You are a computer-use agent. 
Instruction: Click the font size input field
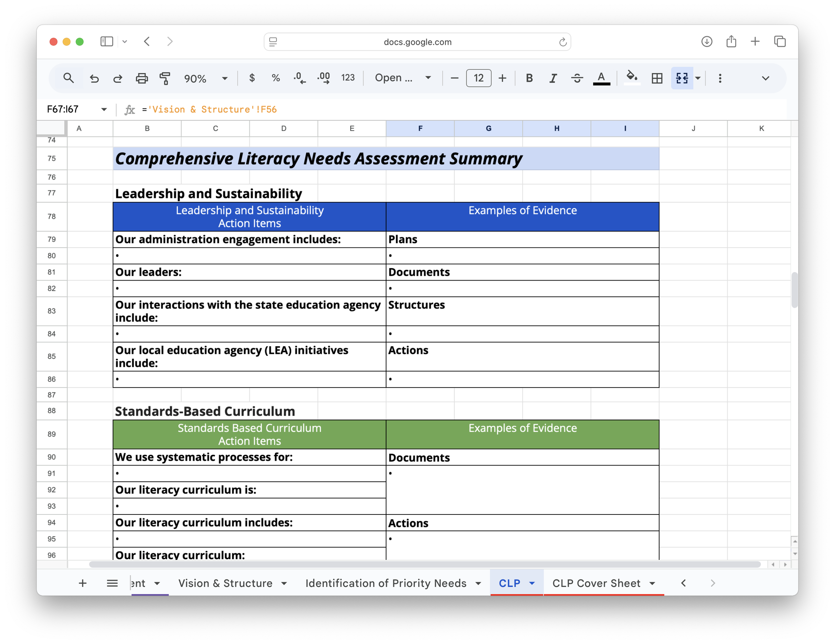point(479,78)
